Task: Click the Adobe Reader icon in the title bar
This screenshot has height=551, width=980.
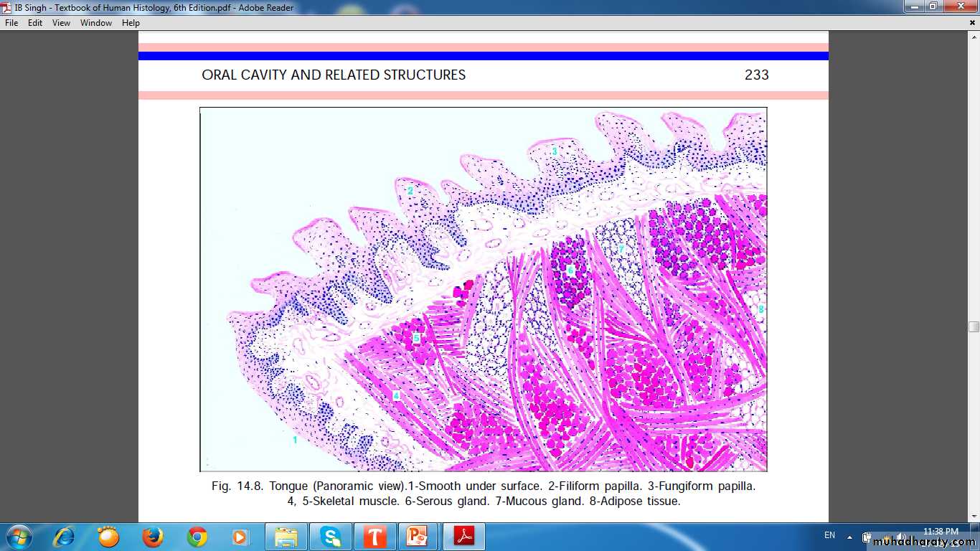Action: (x=6, y=7)
